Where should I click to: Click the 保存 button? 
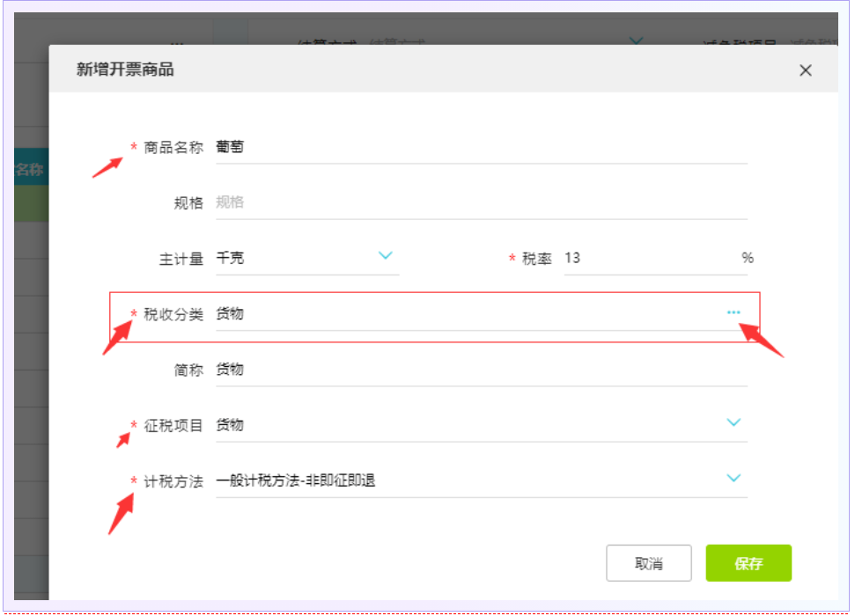pos(748,563)
